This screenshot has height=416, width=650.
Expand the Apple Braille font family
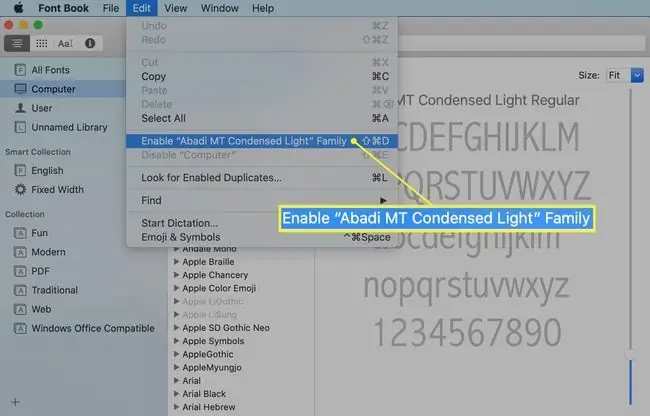(x=176, y=262)
